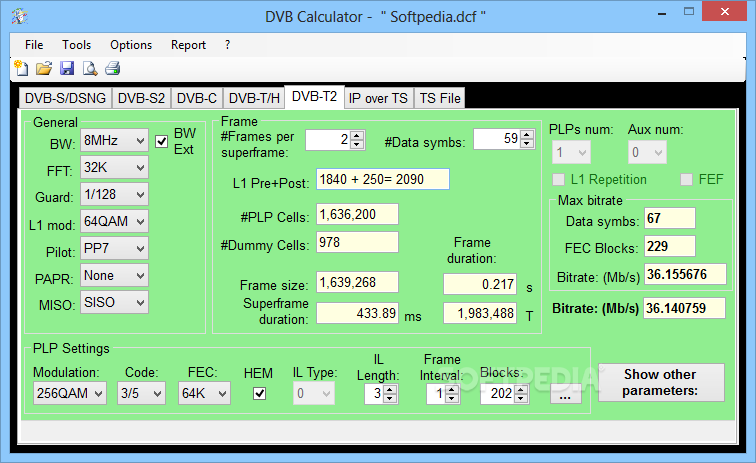Screen dimensions: 756x463
Task: Click the Print toolbar icon
Action: [113, 68]
